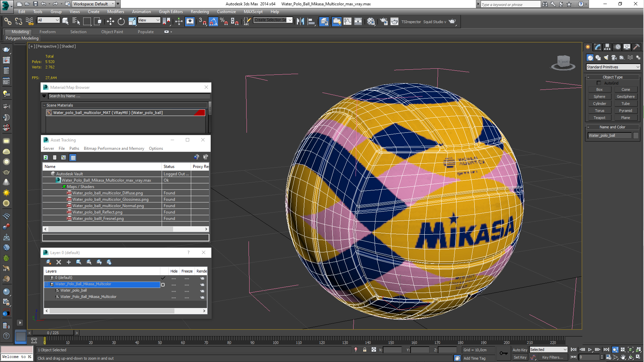Play the animation
The width and height of the screenshot is (644, 362).
pos(590,350)
